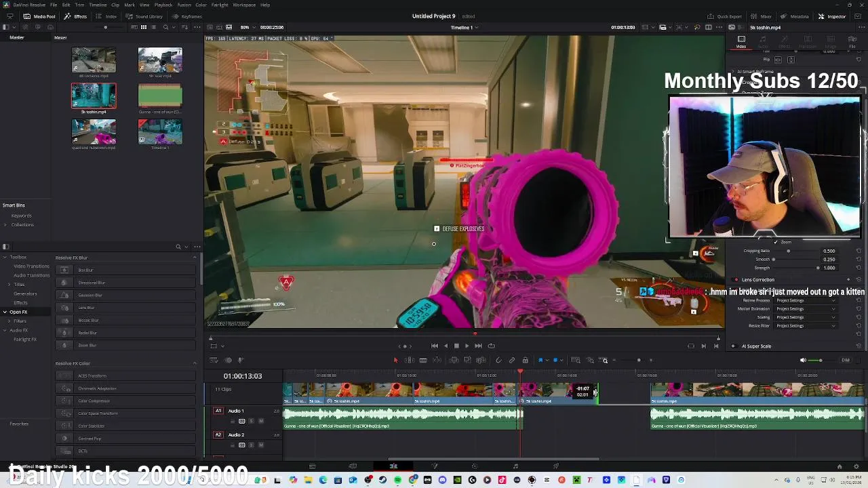This screenshot has width=868, height=488.
Task: Open the Keyframes panel
Action: (x=188, y=16)
